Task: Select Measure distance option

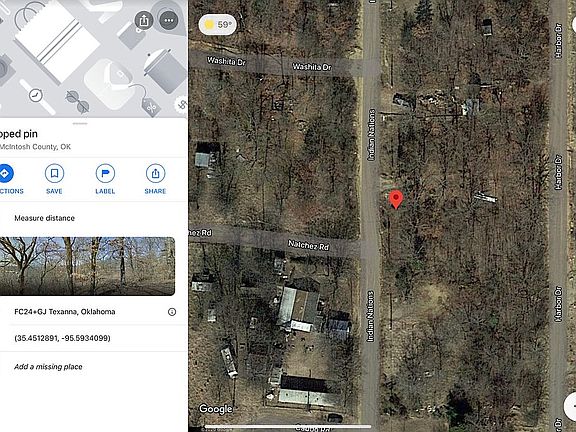Action: [44, 218]
